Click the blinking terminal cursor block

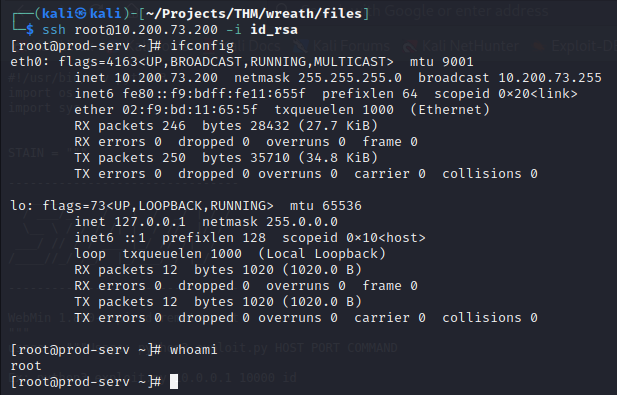(x=174, y=381)
